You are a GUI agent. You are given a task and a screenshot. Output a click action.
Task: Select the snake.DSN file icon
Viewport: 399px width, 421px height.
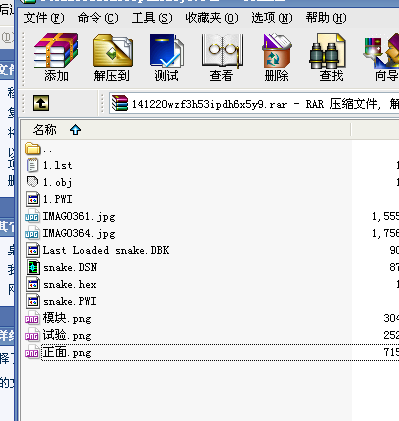point(33,268)
